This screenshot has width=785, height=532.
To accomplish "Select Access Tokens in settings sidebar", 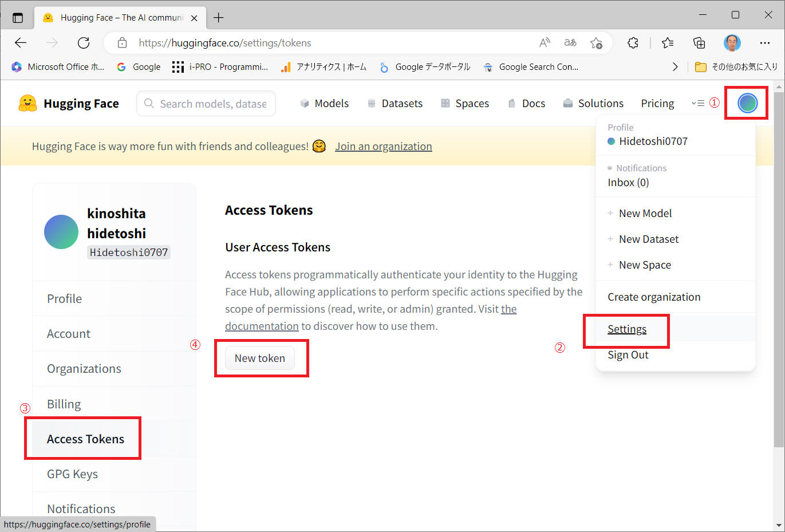I will pyautogui.click(x=114, y=439).
